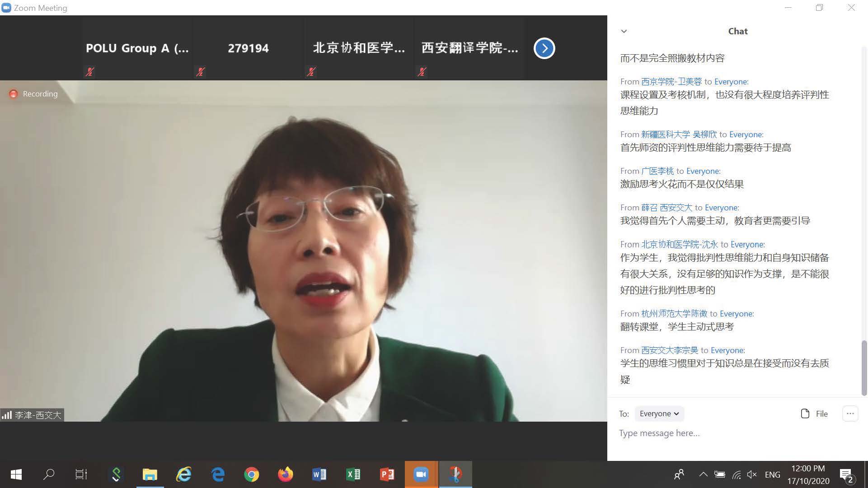Open the PowerPoint taskbar icon
The width and height of the screenshot is (868, 488).
[387, 474]
